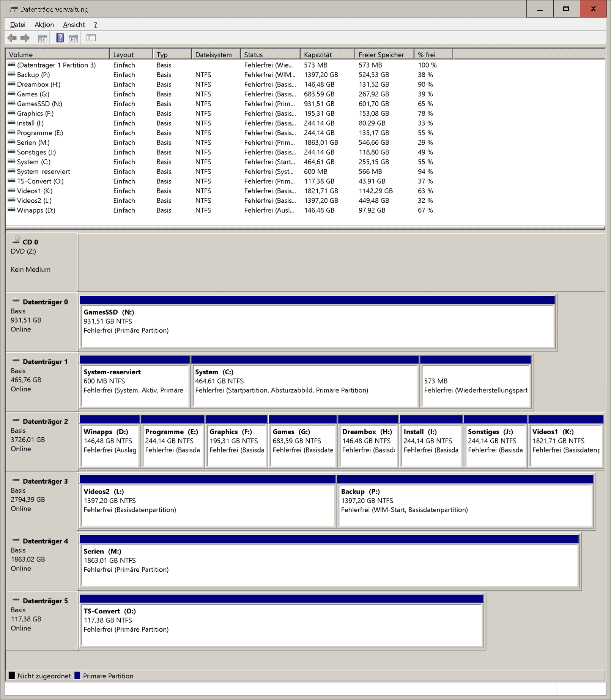Click the Datenträgerverwaltung title bar app icon

(13, 9)
